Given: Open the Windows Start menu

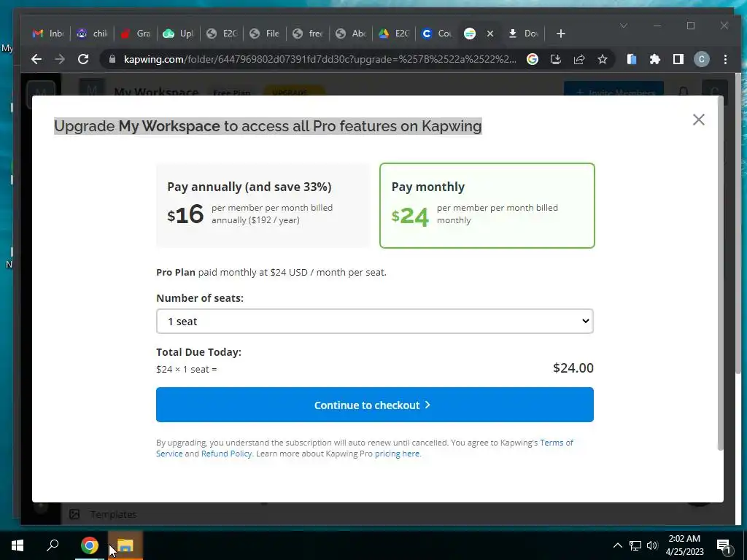Looking at the screenshot, I should click(18, 545).
